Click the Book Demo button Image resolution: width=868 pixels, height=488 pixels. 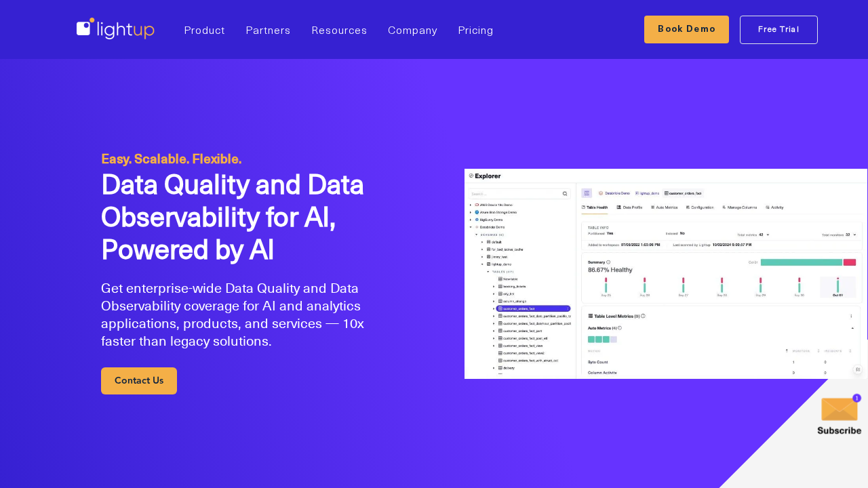point(686,29)
